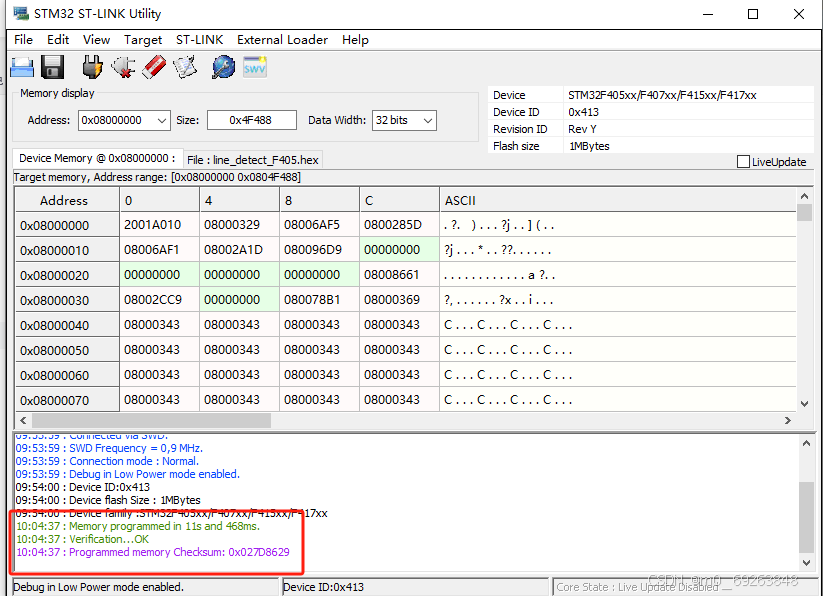The image size is (823, 596).
Task: Click the Program verify toolbar icon
Action: point(185,67)
